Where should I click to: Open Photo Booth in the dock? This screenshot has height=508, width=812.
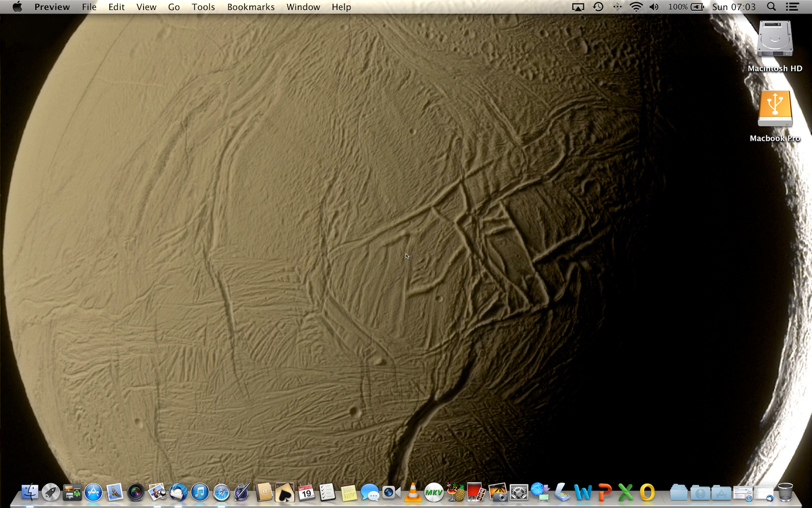(x=477, y=493)
